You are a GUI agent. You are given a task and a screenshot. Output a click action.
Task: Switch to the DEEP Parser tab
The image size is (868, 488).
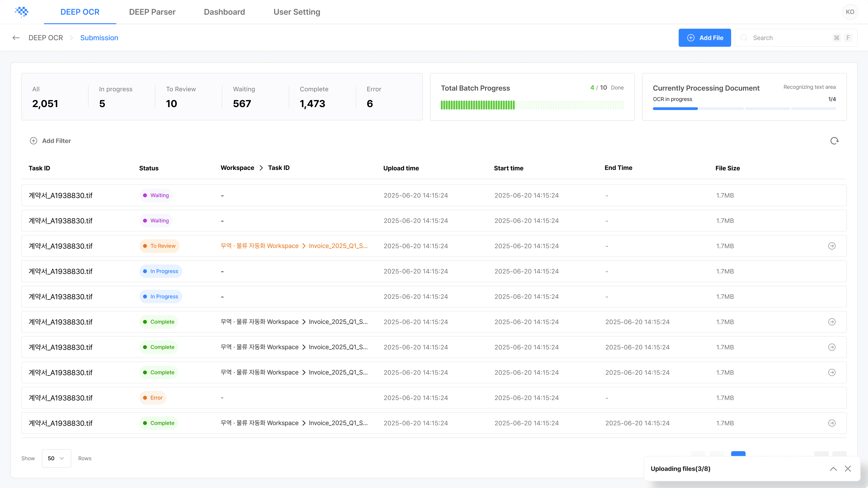point(152,12)
